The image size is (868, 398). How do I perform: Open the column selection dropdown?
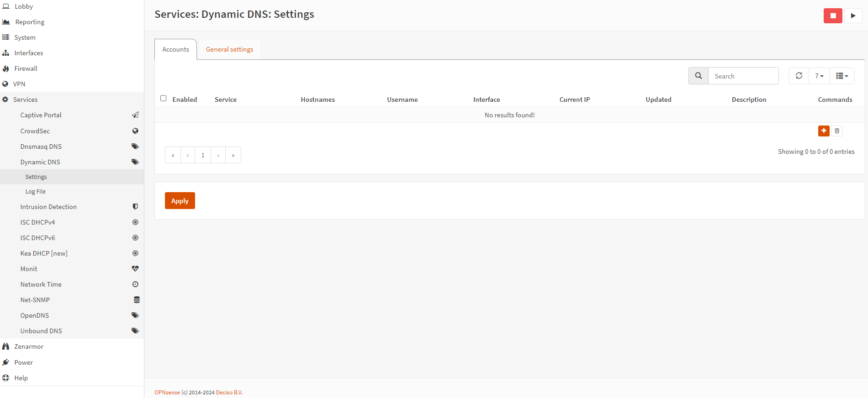842,76
